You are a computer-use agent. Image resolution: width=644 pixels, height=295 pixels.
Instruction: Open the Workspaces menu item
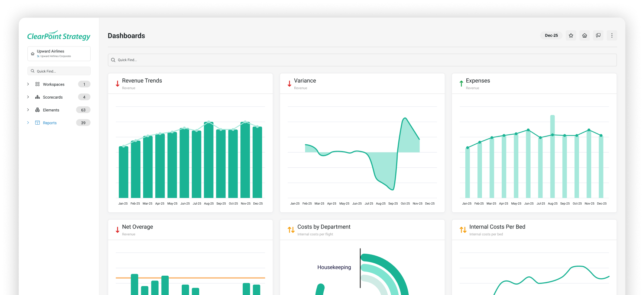54,84
